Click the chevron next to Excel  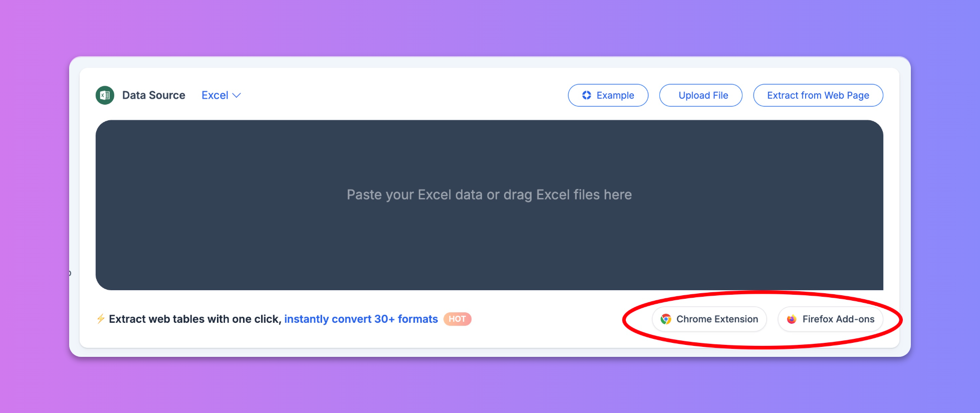click(x=237, y=95)
